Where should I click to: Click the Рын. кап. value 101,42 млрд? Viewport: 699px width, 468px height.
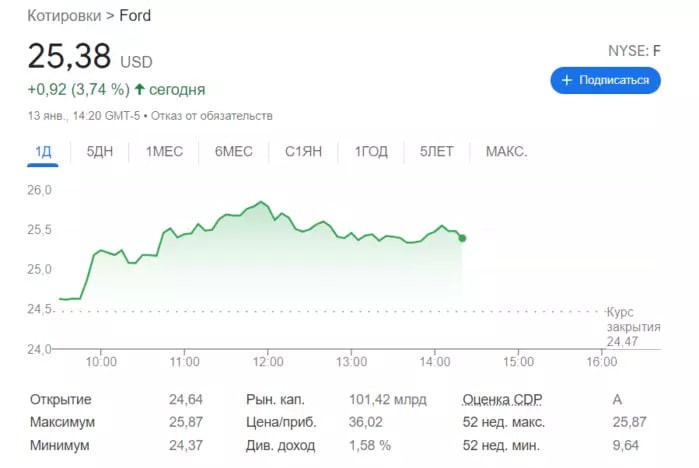tap(388, 399)
